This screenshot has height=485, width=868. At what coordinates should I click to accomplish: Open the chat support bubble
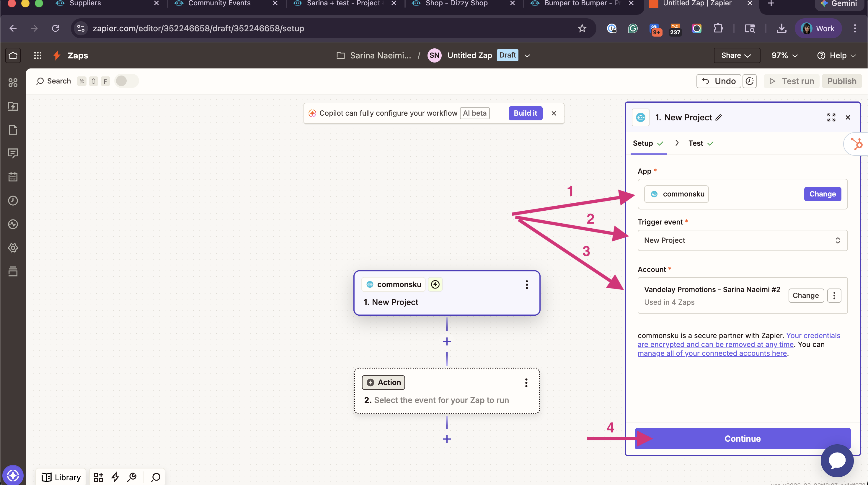pos(837,461)
